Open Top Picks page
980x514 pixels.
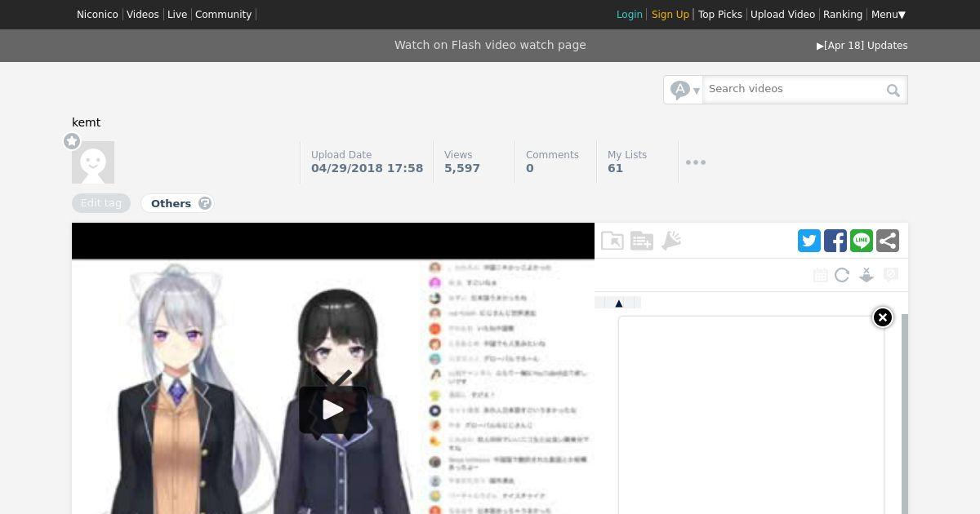click(720, 15)
